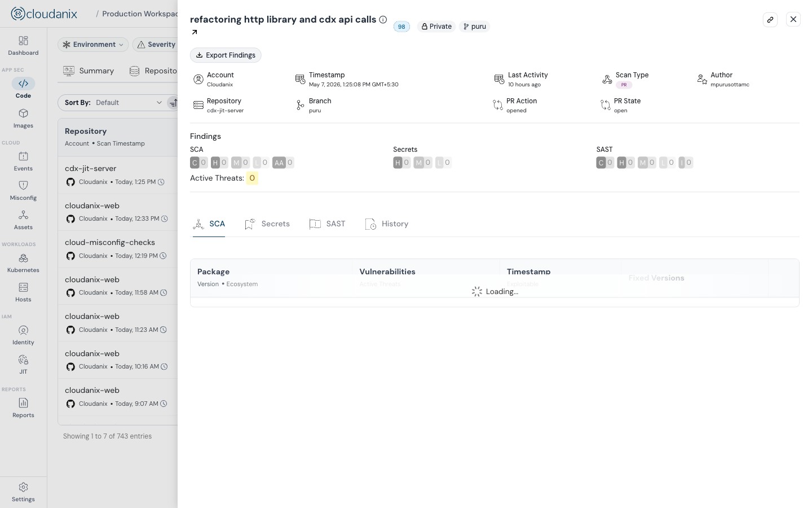This screenshot has height=508, width=812.
Task: Open the Hosts sidebar icon
Action: point(23,287)
